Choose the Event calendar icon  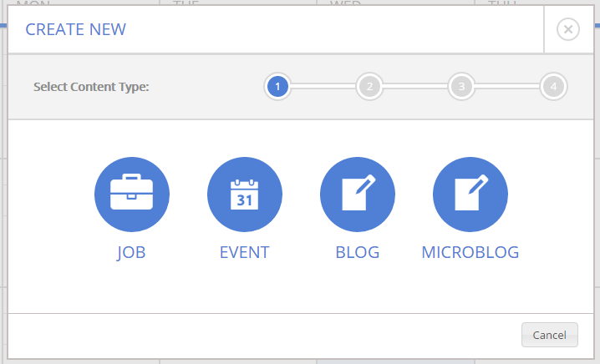245,195
